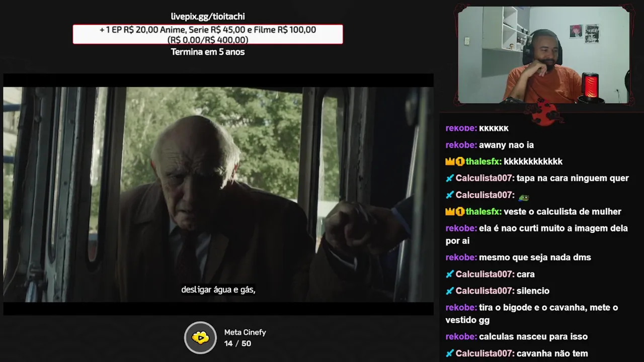Click chat text 'calculas nasceu para isso'
Viewport: 644px width, 362px height.
pos(533,336)
